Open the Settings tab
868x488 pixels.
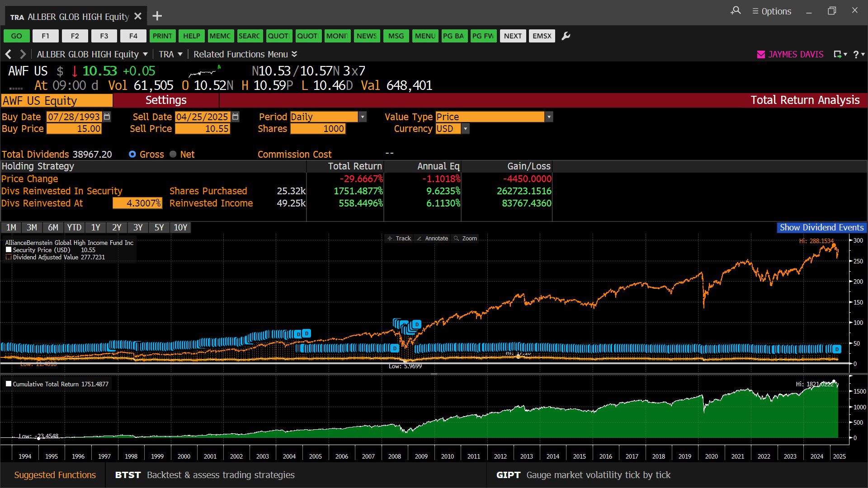(166, 100)
